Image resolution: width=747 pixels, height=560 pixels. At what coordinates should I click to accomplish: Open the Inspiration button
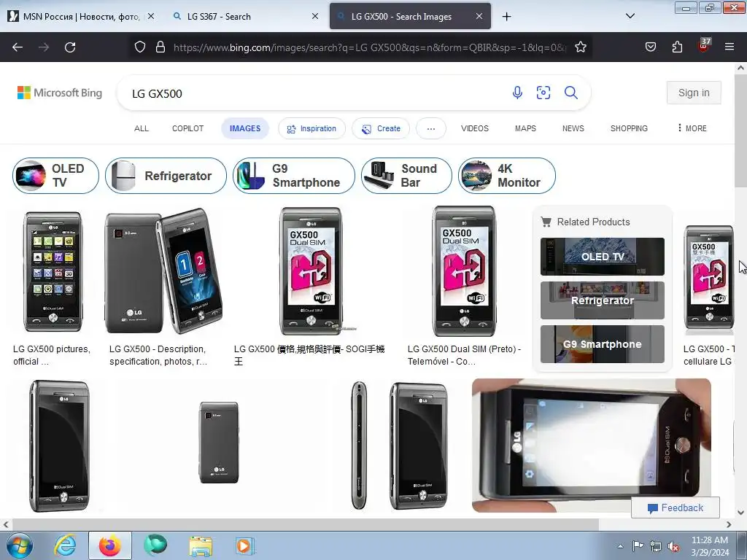coord(311,128)
